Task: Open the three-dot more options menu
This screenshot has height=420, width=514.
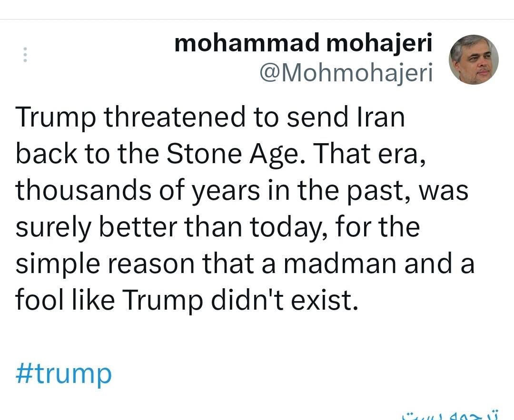Action: pyautogui.click(x=26, y=55)
